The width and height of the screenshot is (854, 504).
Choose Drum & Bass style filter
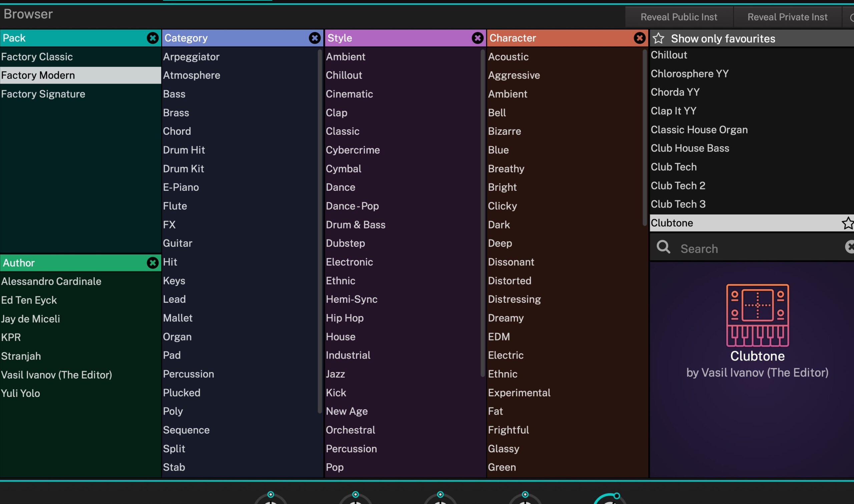pos(356,225)
